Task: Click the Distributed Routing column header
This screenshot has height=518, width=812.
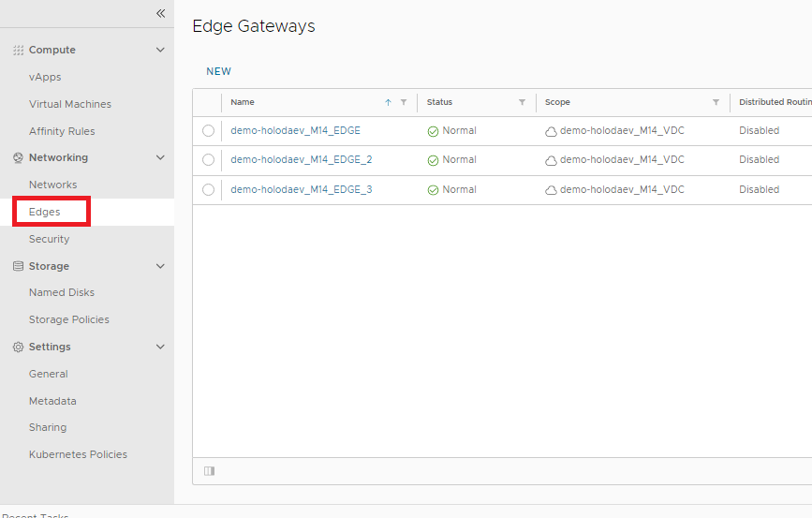Action: pyautogui.click(x=774, y=102)
